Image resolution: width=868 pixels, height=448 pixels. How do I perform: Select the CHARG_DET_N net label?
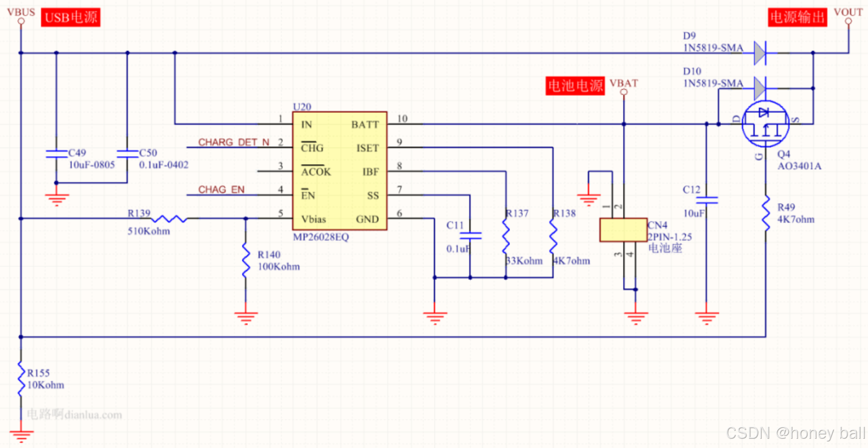pos(233,142)
